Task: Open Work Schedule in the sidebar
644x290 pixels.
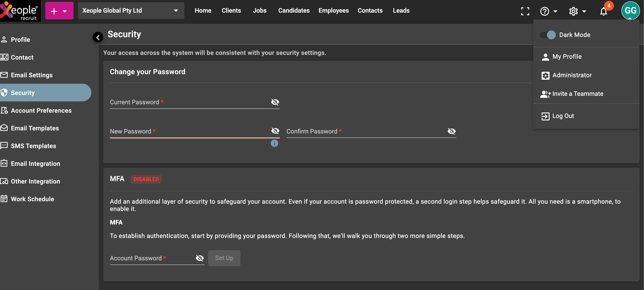Action: point(32,199)
